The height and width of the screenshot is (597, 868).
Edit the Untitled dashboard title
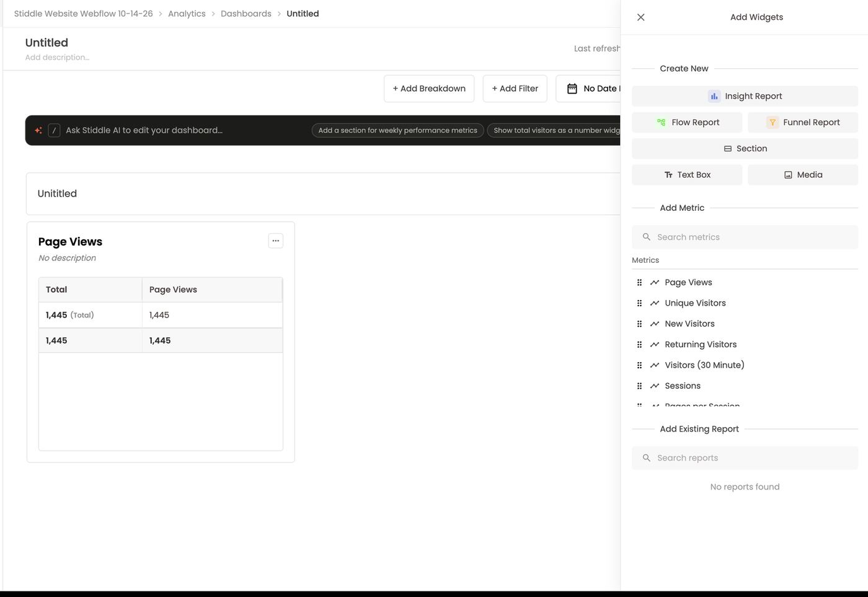[x=46, y=43]
